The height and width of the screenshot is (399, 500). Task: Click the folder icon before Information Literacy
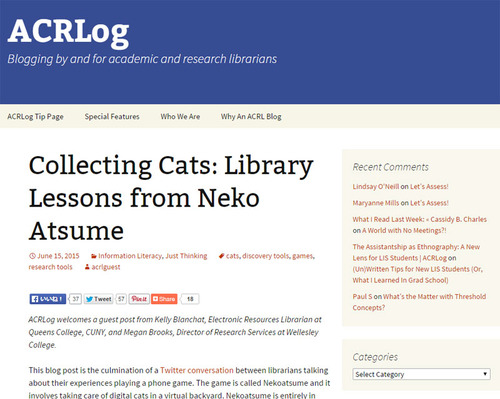[94, 256]
